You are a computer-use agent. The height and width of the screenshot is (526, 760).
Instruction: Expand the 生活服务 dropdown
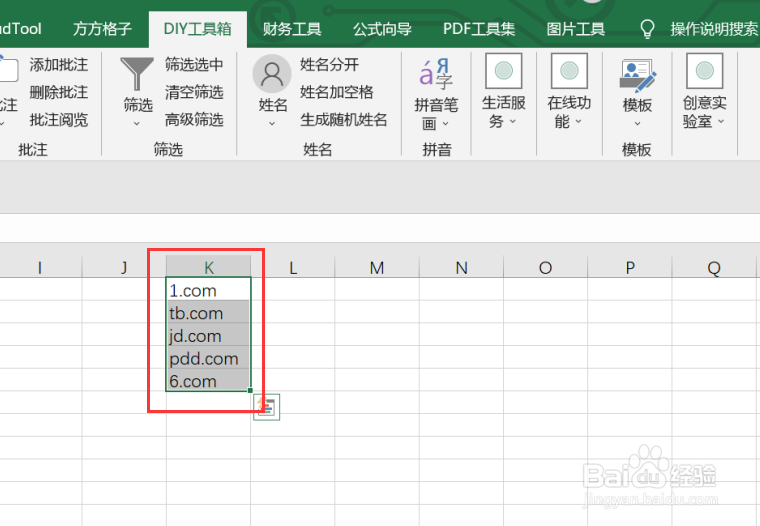point(512,121)
